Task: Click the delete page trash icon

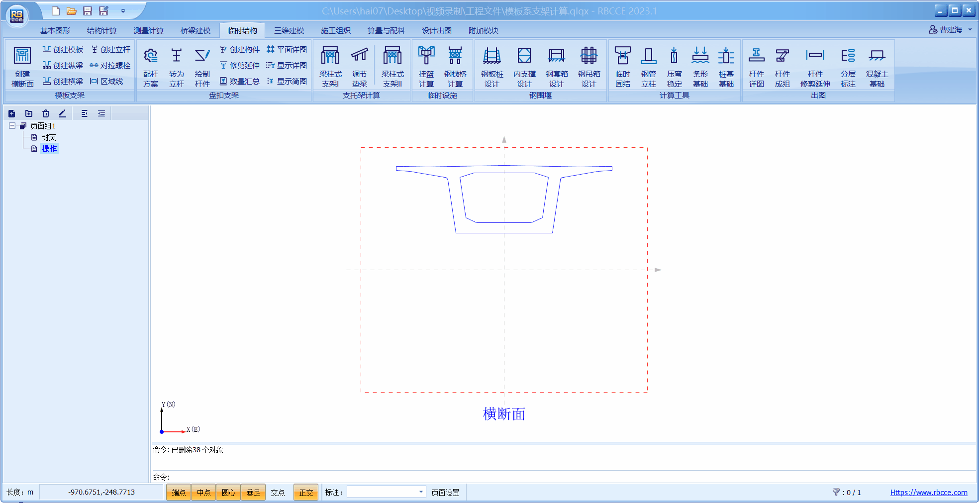Action: click(46, 113)
